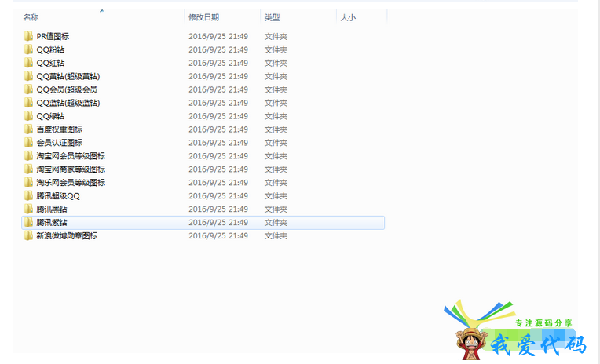Click the folder icon of 淘宝网会员等级图标
This screenshot has width=600, height=364.
[x=28, y=156]
